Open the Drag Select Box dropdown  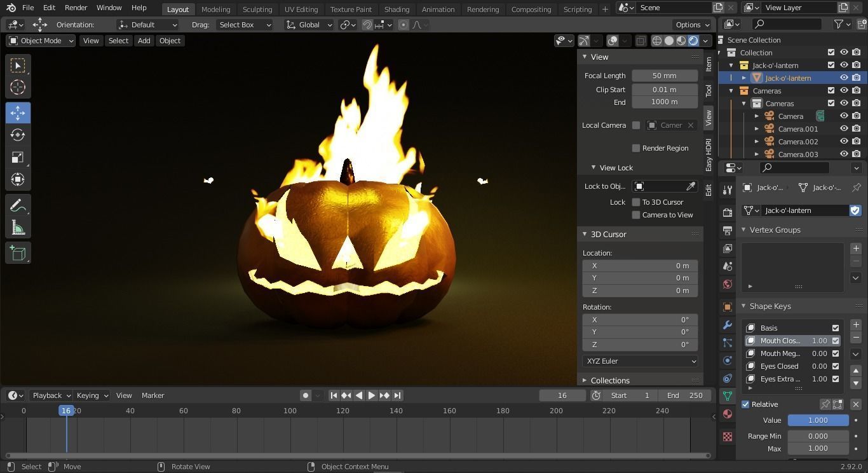pos(244,25)
